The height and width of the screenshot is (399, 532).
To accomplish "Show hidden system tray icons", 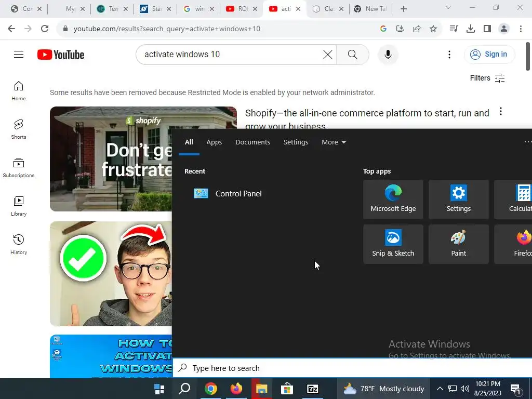I will click(x=440, y=389).
